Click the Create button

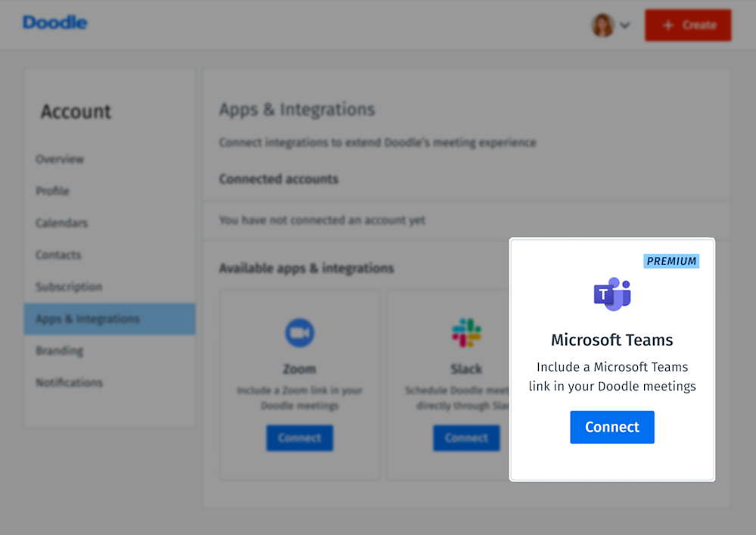coord(687,25)
